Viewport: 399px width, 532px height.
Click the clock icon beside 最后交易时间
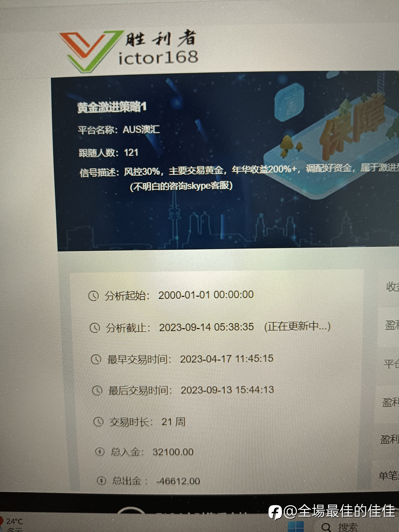tap(97, 391)
